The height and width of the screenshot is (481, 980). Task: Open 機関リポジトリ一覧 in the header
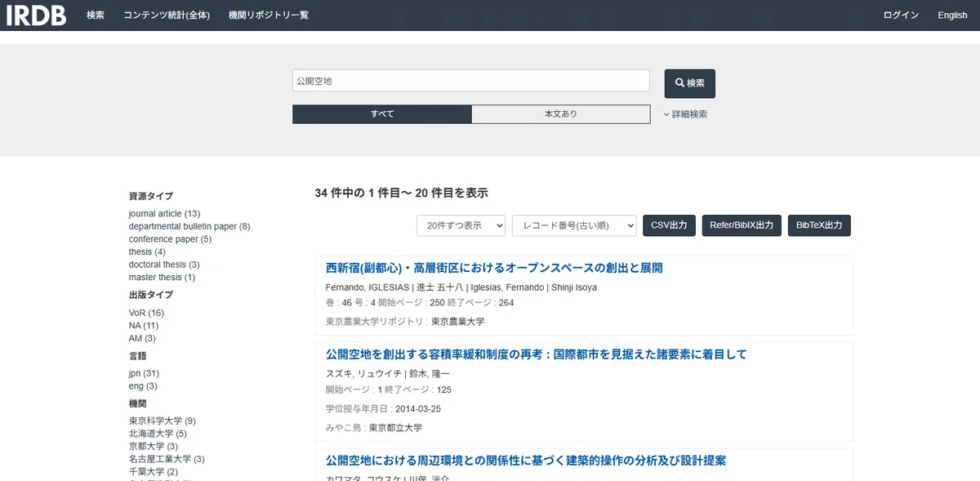click(x=269, y=16)
